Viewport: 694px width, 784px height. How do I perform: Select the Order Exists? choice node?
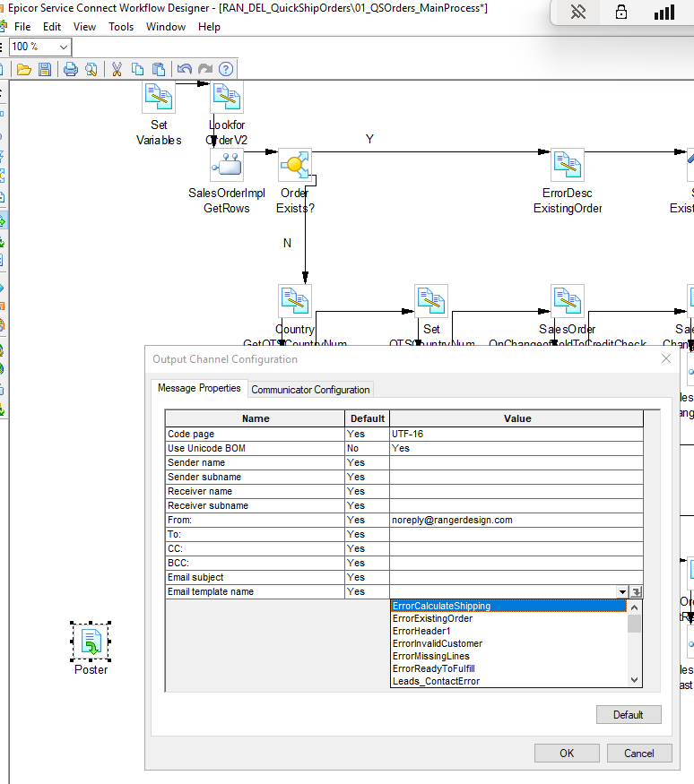click(295, 165)
